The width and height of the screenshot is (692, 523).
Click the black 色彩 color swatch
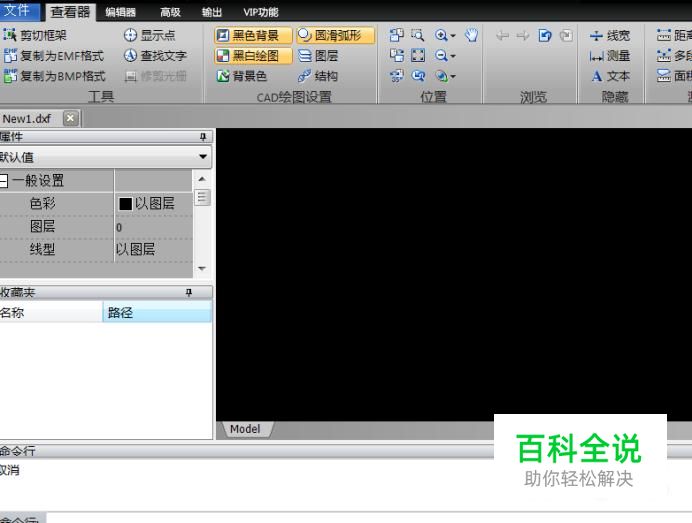click(125, 203)
